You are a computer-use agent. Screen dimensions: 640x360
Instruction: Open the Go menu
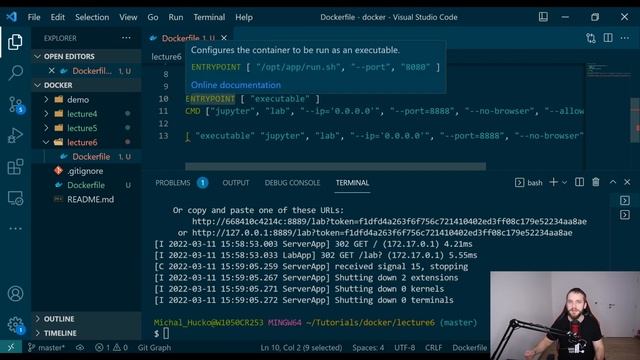click(153, 17)
